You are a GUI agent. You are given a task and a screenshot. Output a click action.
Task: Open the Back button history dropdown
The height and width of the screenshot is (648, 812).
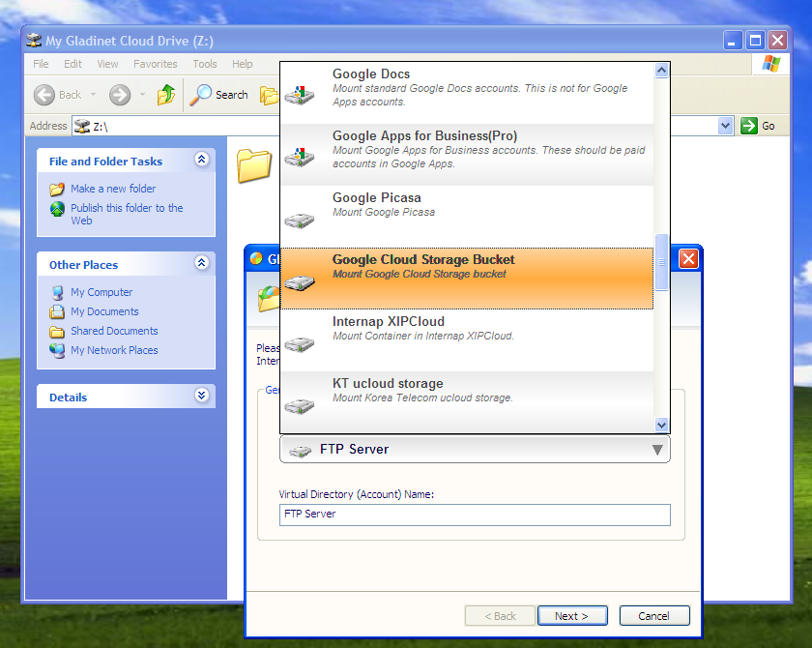[x=93, y=95]
